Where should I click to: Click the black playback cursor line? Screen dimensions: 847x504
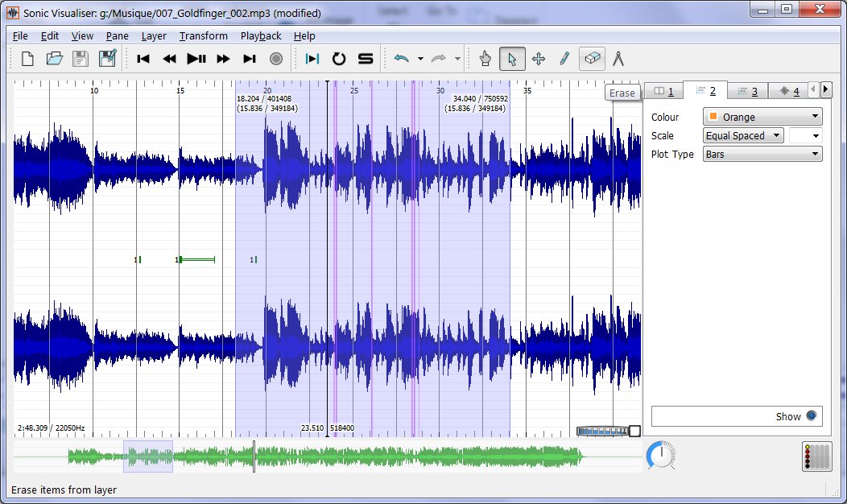pyautogui.click(x=327, y=259)
